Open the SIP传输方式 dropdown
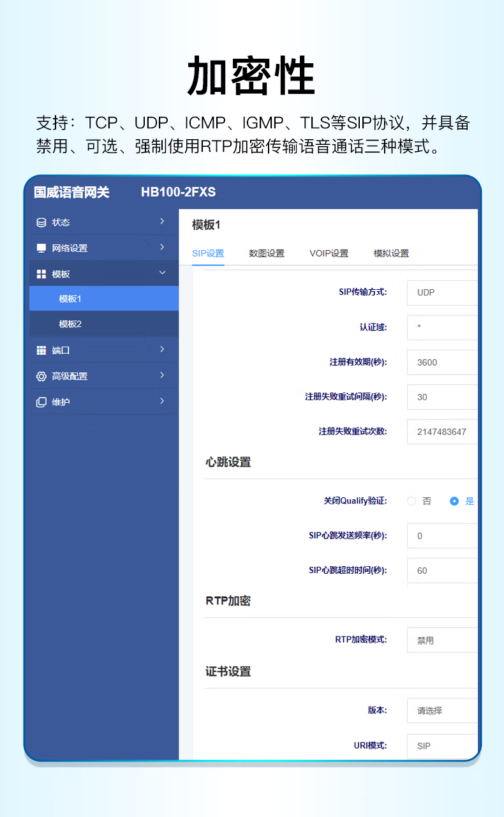Viewport: 504px width, 817px height. click(443, 292)
